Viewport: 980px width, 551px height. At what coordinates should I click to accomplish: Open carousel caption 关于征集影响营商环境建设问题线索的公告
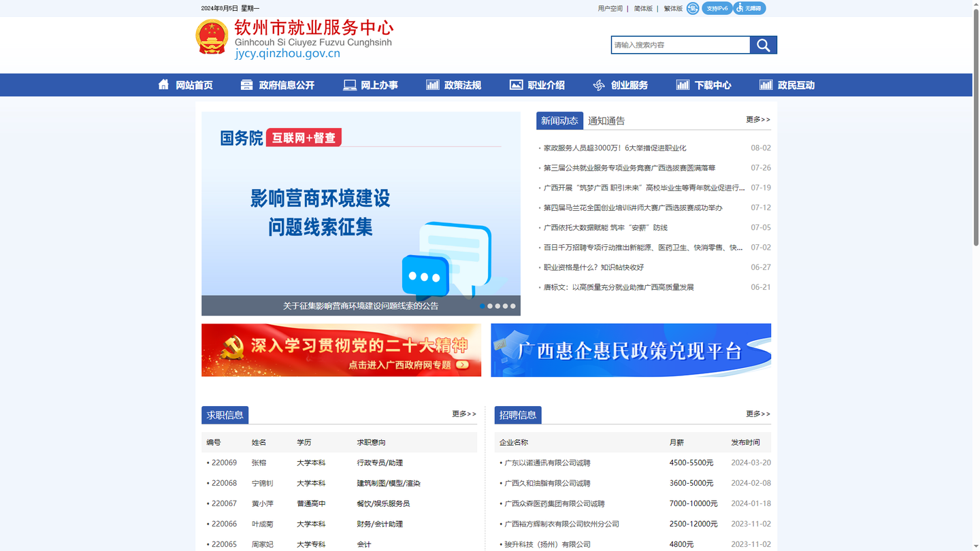[x=361, y=306]
